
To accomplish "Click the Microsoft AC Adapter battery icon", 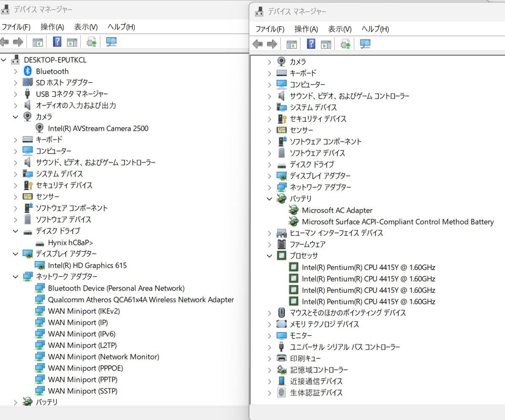I will [x=293, y=210].
